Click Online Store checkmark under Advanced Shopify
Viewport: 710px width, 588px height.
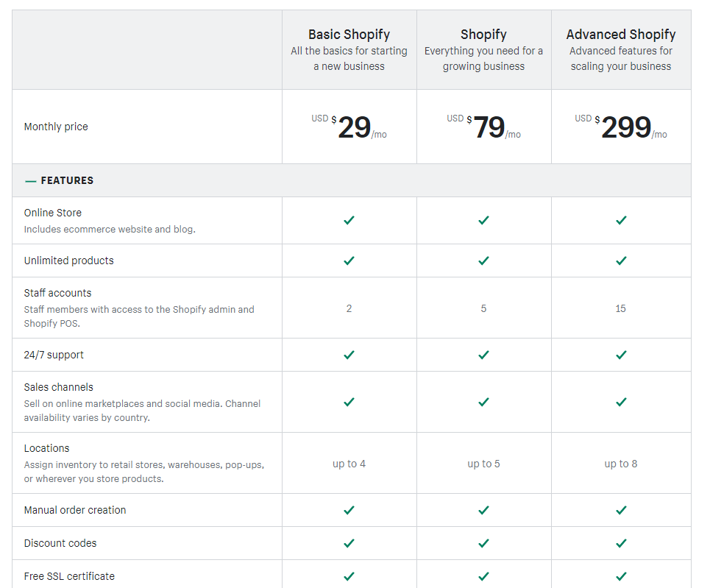[x=621, y=220]
